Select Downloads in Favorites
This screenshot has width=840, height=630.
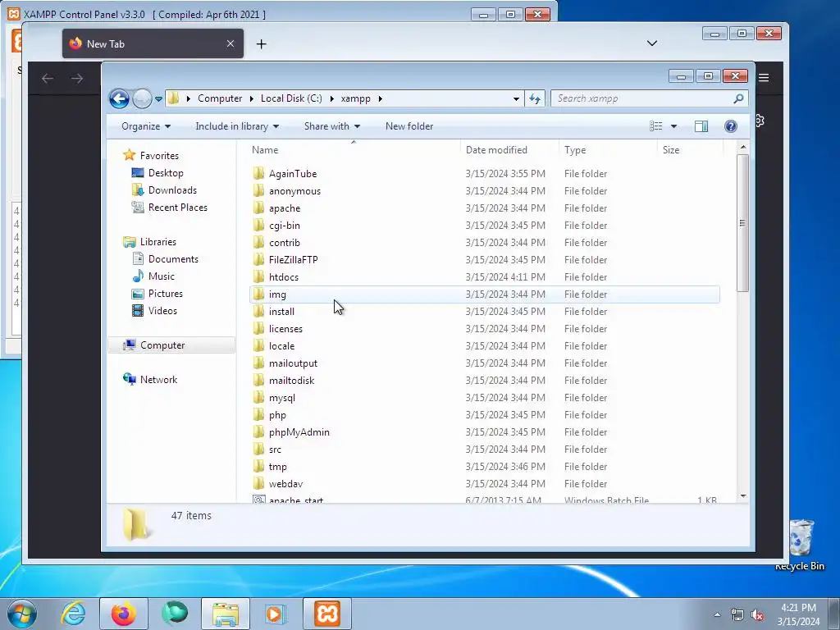[x=172, y=190]
